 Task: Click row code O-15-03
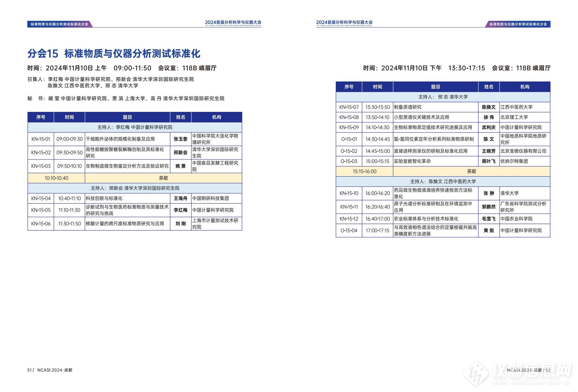point(349,161)
